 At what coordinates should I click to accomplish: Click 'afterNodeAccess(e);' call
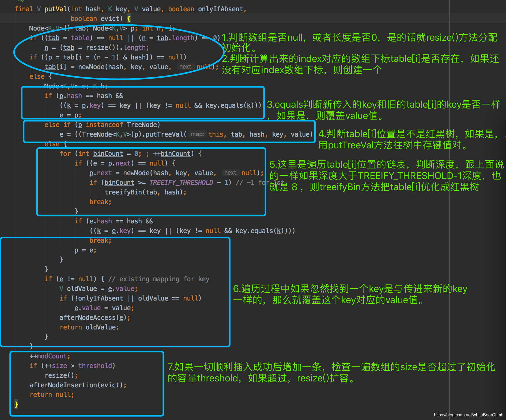95,318
